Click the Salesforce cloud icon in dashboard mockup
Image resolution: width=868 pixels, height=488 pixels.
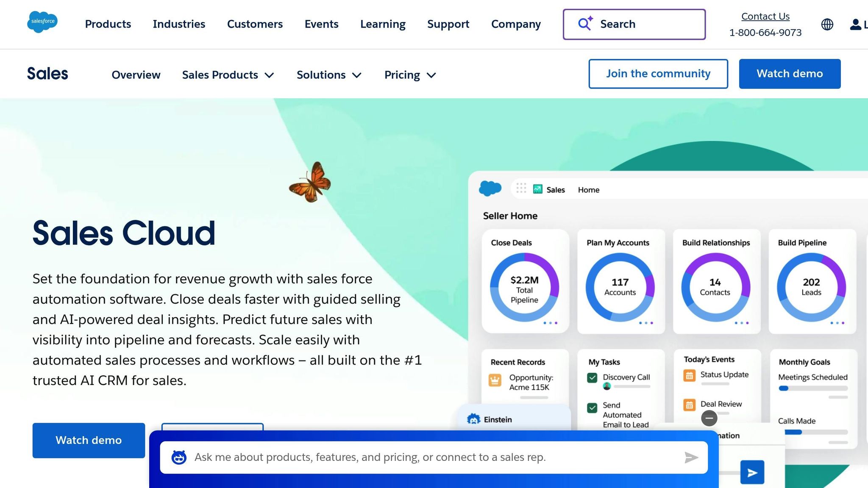click(490, 188)
